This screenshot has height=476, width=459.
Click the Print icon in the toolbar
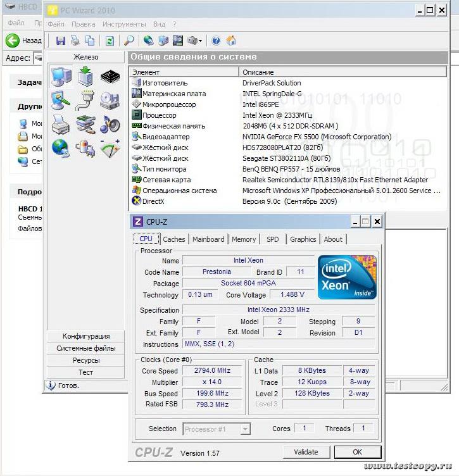coord(75,41)
